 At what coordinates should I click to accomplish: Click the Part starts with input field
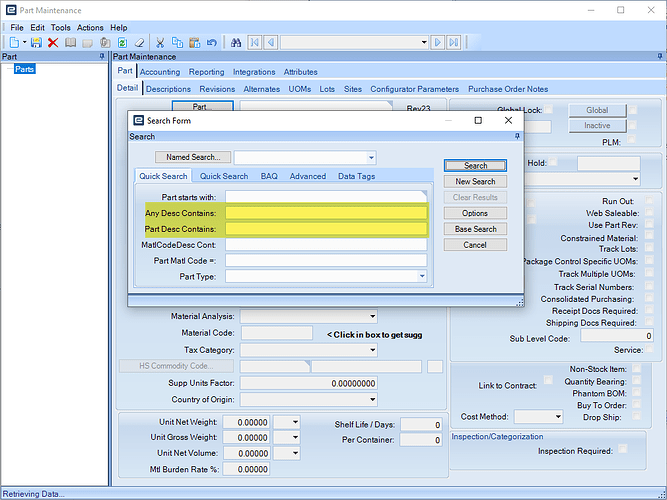[x=325, y=197]
